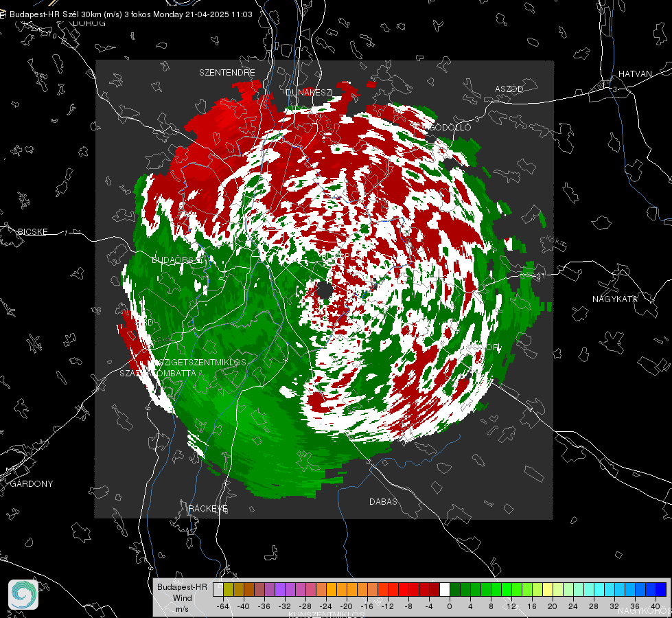Click the image title with date 21-04-2025

click(x=130, y=14)
